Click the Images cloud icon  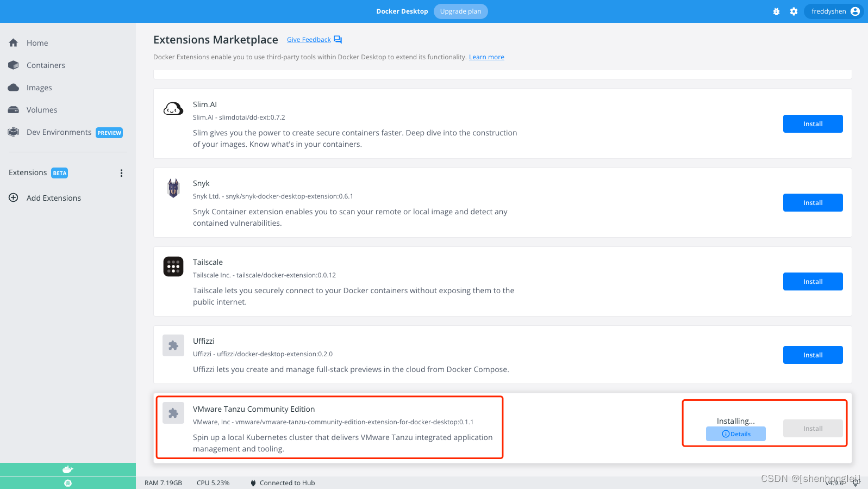pyautogui.click(x=14, y=88)
